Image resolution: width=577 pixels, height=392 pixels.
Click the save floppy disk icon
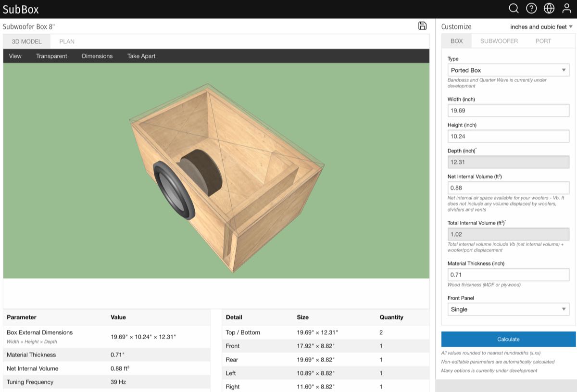(423, 26)
